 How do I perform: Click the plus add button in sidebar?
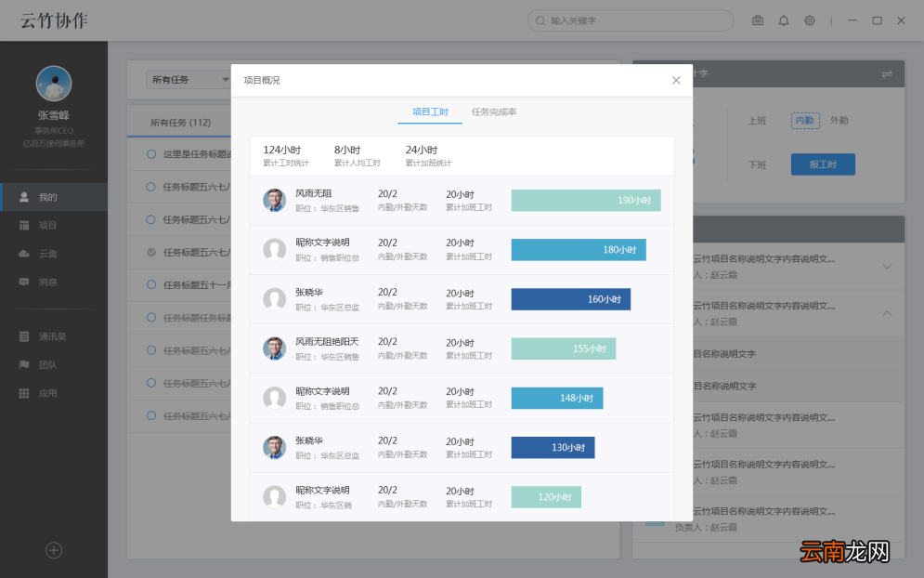pos(54,550)
